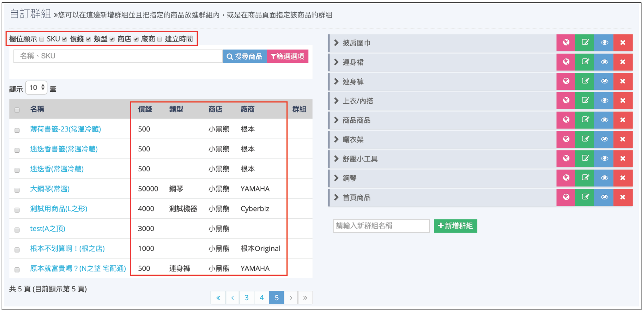The height and width of the screenshot is (312, 644).
Task: Click the pink globe icon for 上衣/內搭
Action: pos(566,101)
